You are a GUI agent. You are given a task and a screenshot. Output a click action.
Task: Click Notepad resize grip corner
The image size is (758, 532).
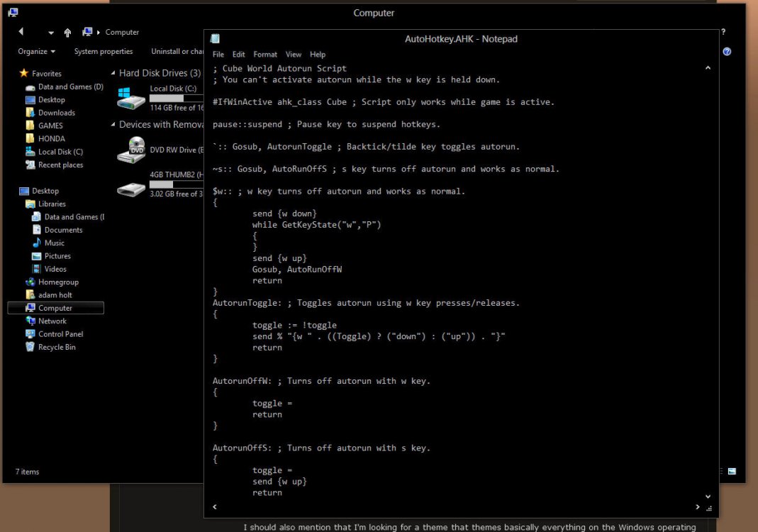pos(709,509)
